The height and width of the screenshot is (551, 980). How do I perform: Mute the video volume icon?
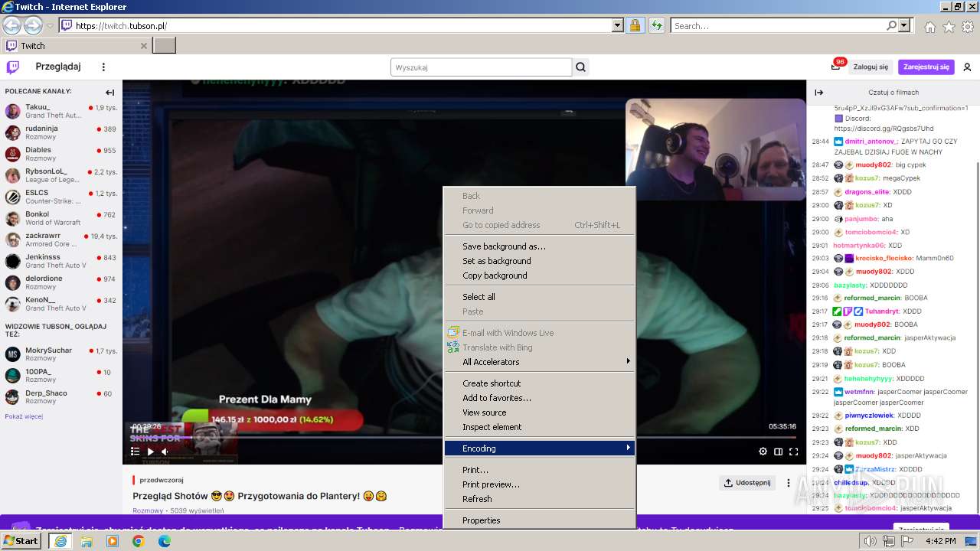(165, 452)
